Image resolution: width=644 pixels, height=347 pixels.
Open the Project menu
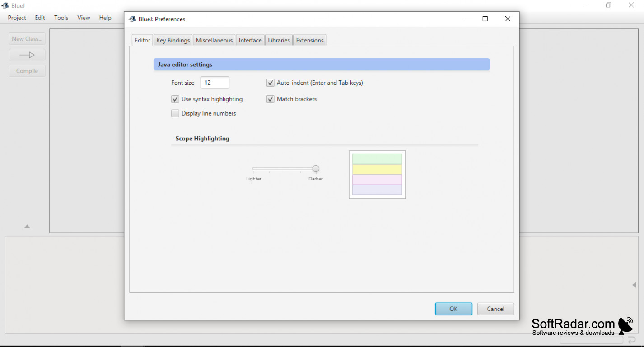point(17,18)
